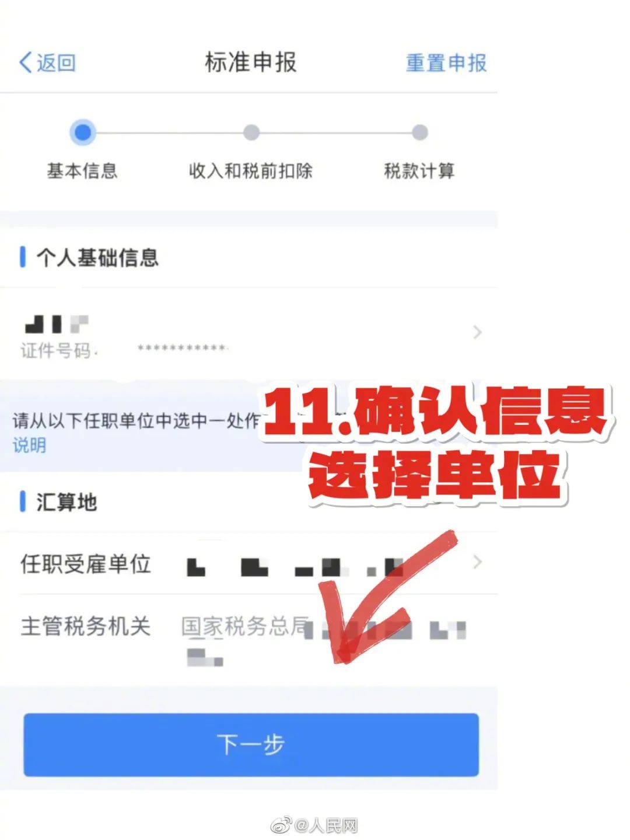Tap the 汇算地 section header

[x=66, y=502]
